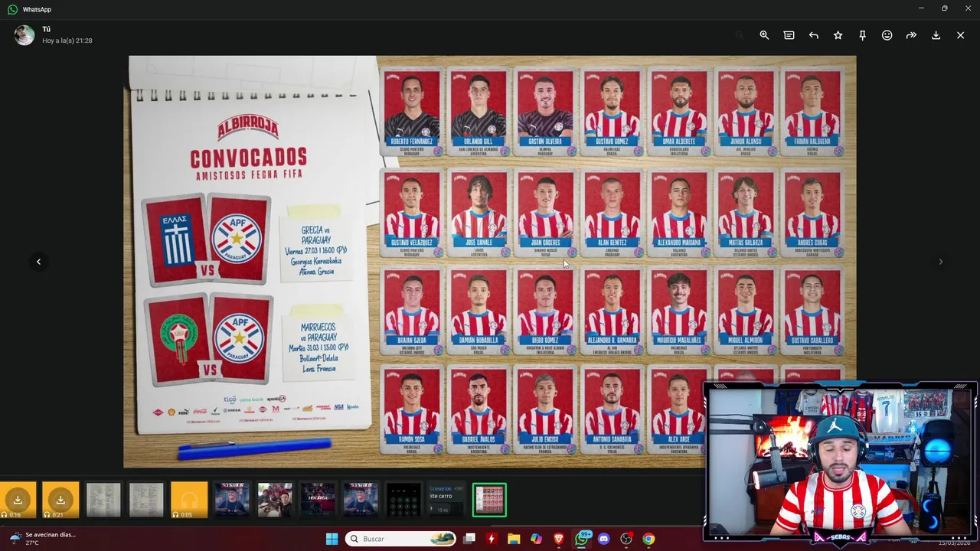Image resolution: width=980 pixels, height=551 pixels.
Task: Pin this image message
Action: click(862, 35)
